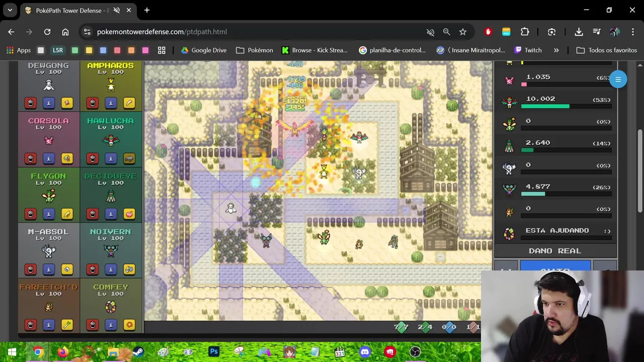644x362 pixels.
Task: Open Ampharos's yellow held item slot
Action: click(129, 103)
